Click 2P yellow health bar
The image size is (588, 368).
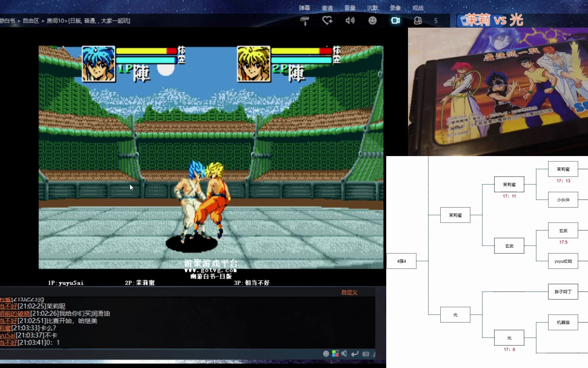click(x=301, y=51)
